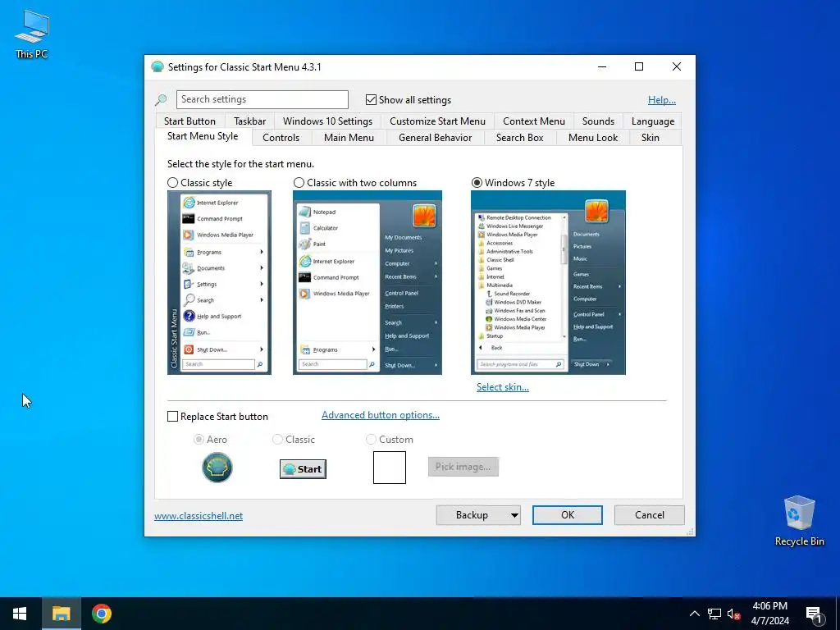The width and height of the screenshot is (840, 630).
Task: Choose the Custom button radio option
Action: click(x=371, y=440)
